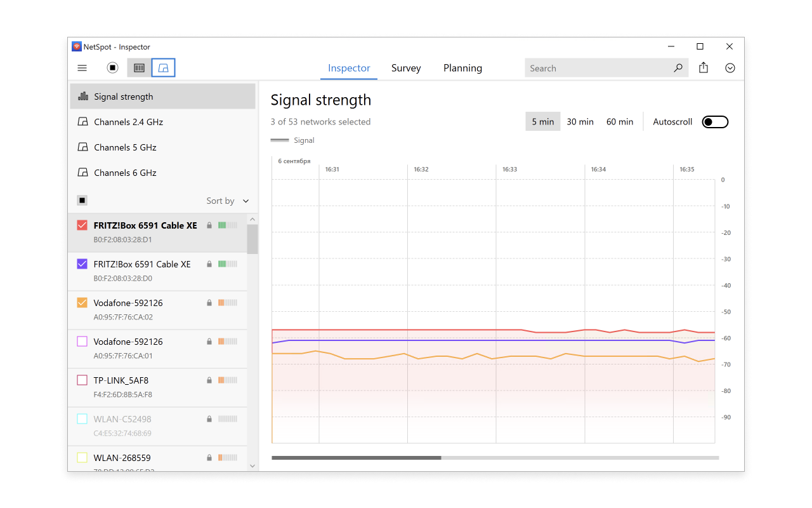
Task: Click signal bars of TP-LINK_5AF8
Action: 228,380
